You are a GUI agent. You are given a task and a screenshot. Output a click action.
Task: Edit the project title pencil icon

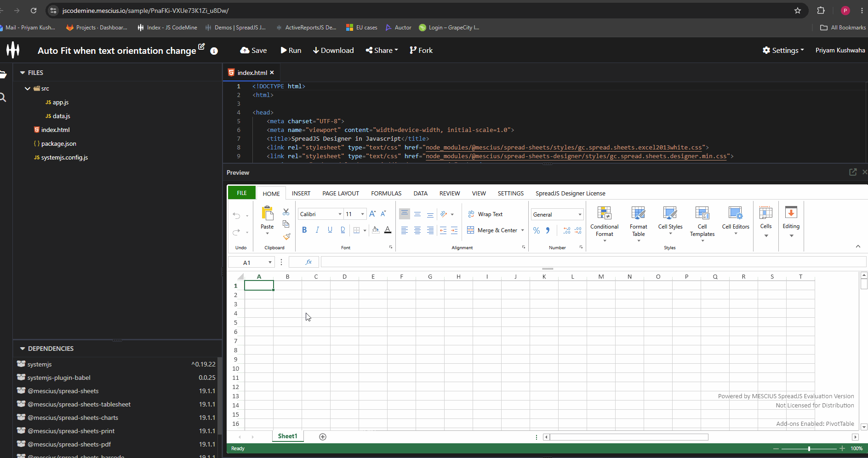tap(201, 46)
